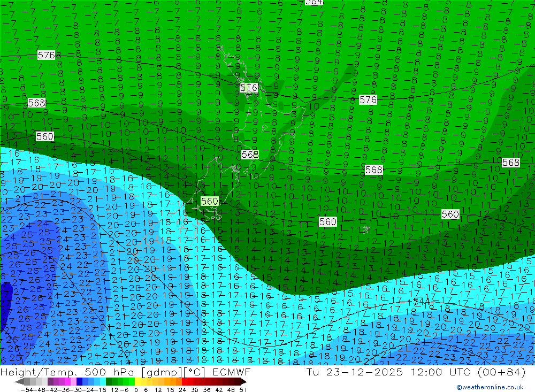Click the dark right arrow cap of legend

243,381
